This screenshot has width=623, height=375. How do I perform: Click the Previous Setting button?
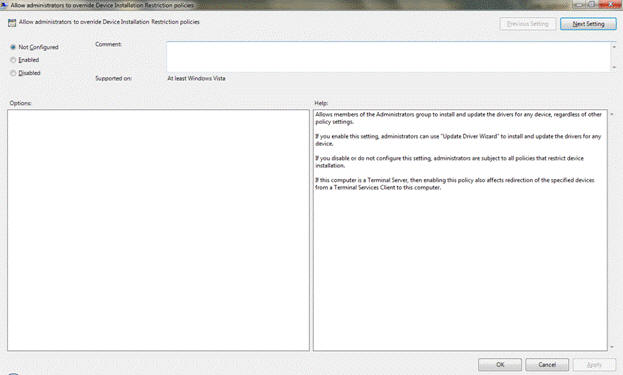(527, 24)
